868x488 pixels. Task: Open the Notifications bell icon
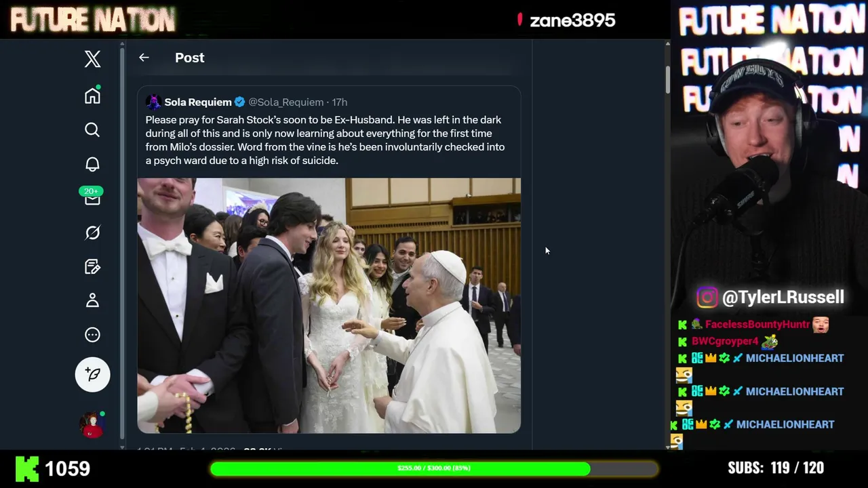click(92, 164)
